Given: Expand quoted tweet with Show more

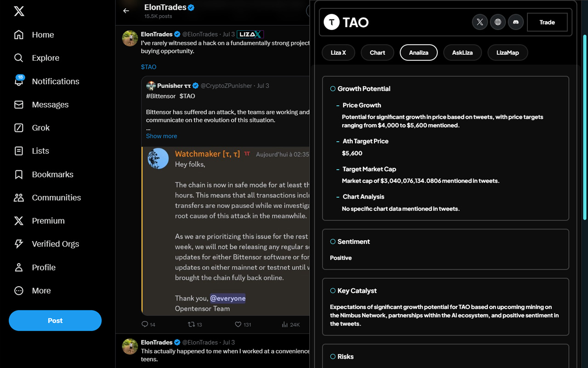Looking at the screenshot, I should 161,136.
